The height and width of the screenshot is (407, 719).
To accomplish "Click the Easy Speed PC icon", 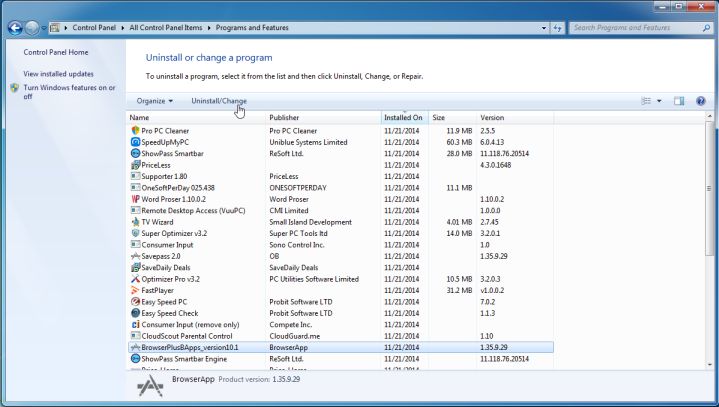I will pos(135,302).
